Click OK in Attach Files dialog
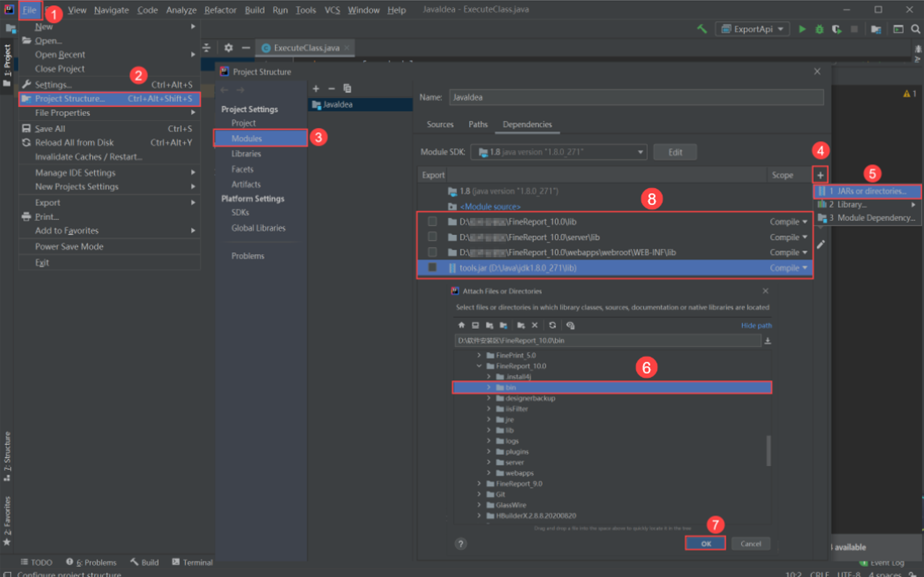924x577 pixels. (705, 543)
